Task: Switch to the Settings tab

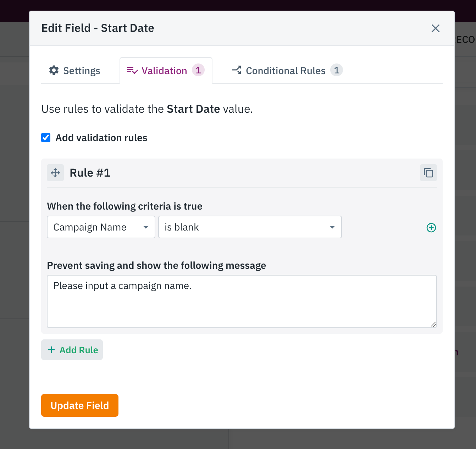Action: [x=75, y=71]
